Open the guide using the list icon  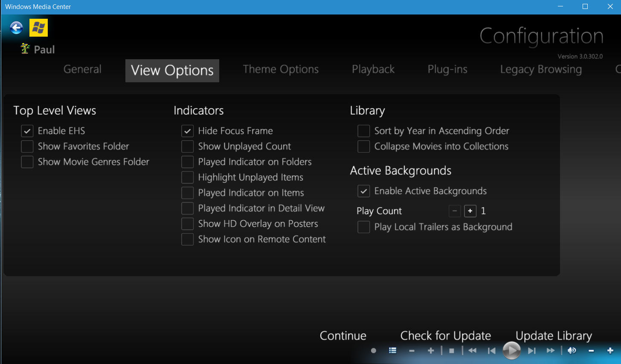click(x=392, y=350)
